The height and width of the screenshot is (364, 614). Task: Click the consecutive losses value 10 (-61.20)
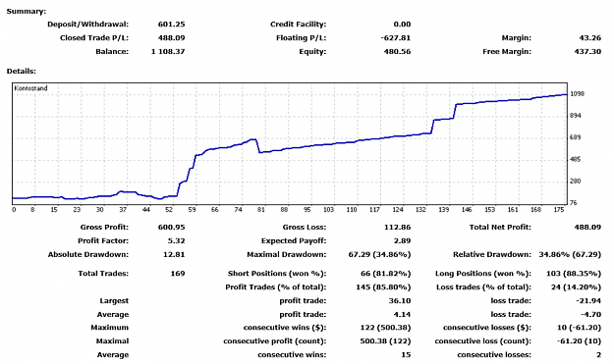point(579,328)
